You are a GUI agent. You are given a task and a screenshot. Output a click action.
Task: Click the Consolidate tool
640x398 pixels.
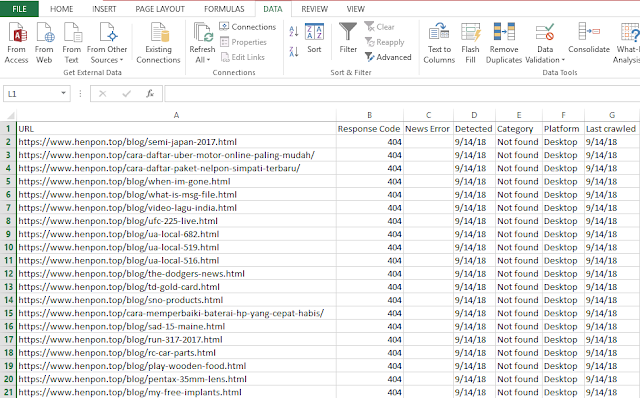589,39
